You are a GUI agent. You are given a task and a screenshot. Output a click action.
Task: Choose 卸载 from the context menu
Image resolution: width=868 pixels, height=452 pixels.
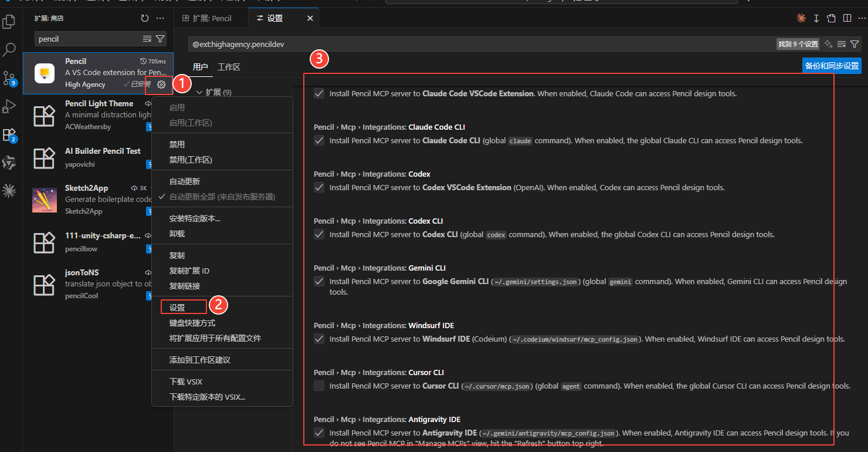click(x=177, y=234)
